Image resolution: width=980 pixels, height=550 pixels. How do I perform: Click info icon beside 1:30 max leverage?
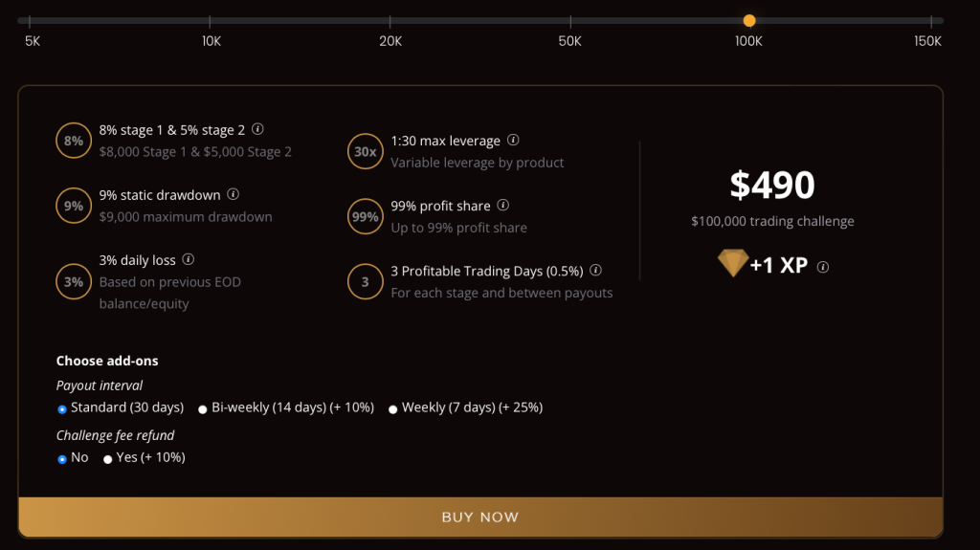pyautogui.click(x=513, y=141)
